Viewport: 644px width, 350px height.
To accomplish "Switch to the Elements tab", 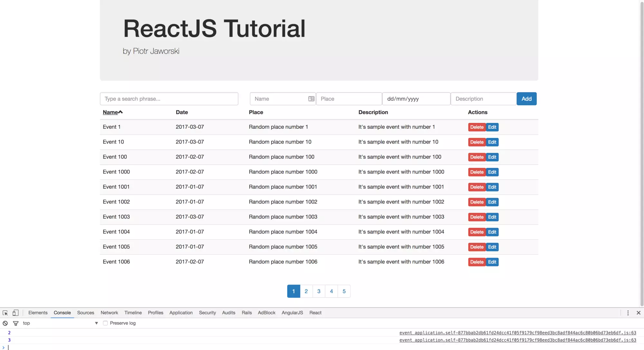I will [x=38, y=313].
